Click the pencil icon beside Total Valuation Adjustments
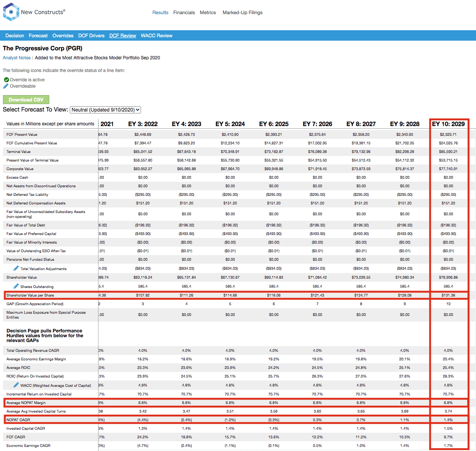Viewport: 476px width, 451px height. click(x=16, y=268)
